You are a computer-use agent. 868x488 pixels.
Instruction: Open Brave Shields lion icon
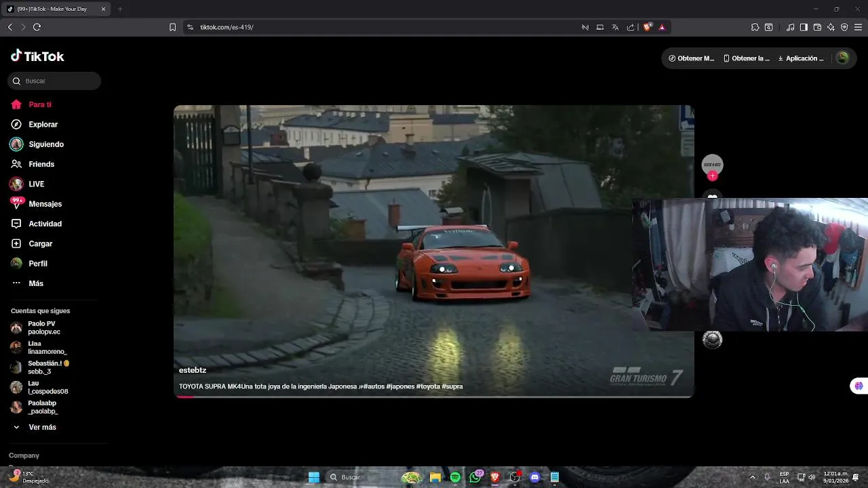pos(647,27)
